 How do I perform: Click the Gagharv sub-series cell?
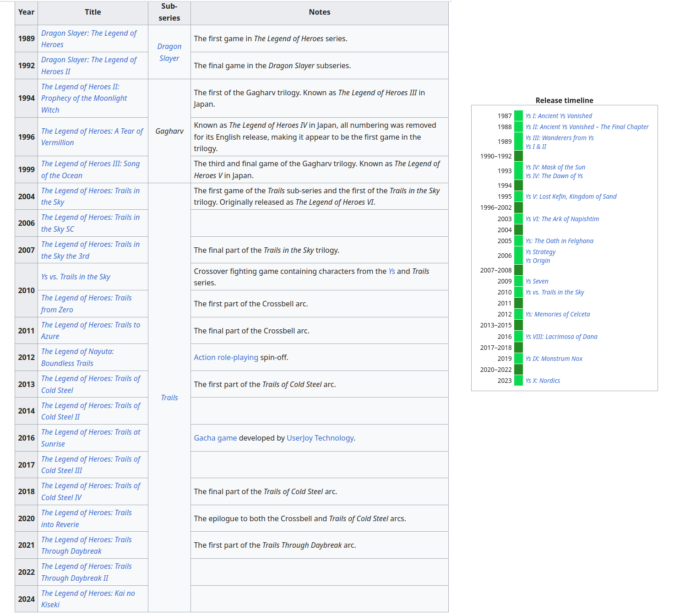[169, 131]
